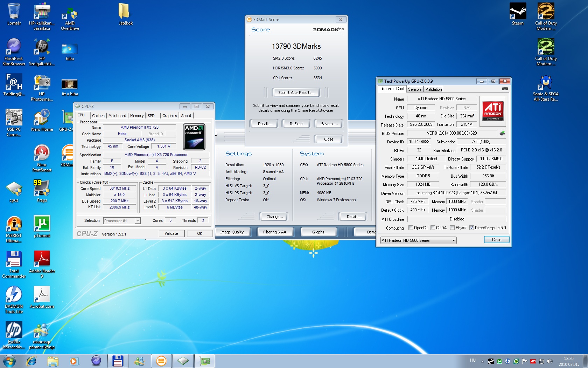Image resolution: width=588 pixels, height=368 pixels.
Task: Click Change button under 3DMark Settings
Action: click(x=274, y=217)
